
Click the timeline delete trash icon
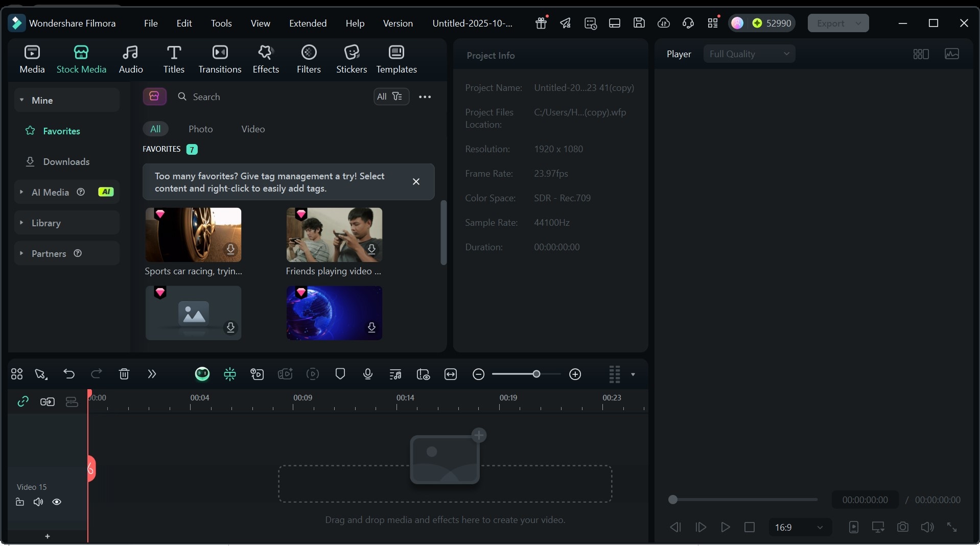click(124, 374)
